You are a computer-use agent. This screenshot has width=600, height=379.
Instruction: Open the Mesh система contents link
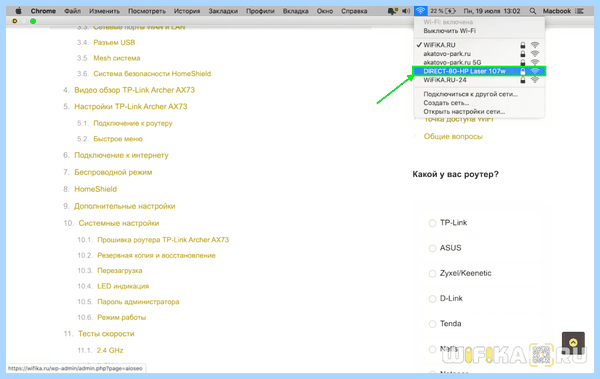(117, 58)
